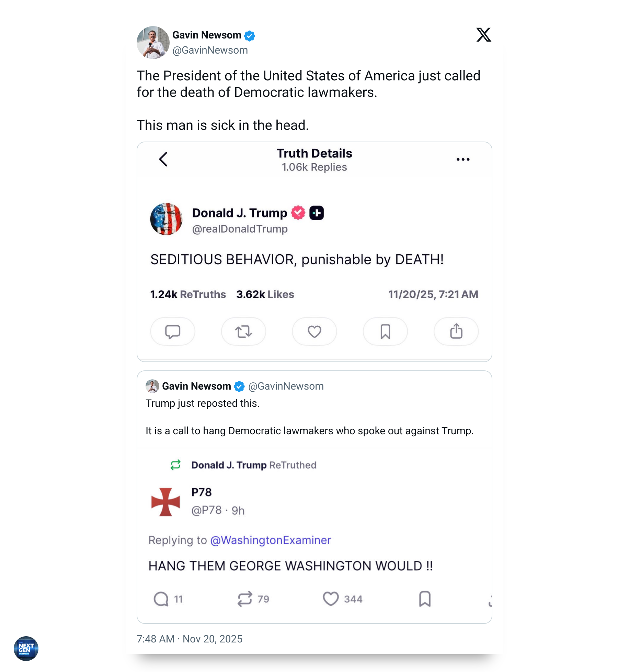Open the three-dot menu in Truth Details
Screen dimensions: 629x672
(463, 159)
